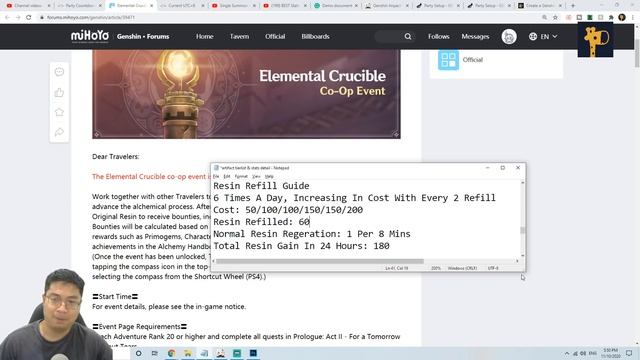Close the active Elemental Crucible tab

[151, 6]
